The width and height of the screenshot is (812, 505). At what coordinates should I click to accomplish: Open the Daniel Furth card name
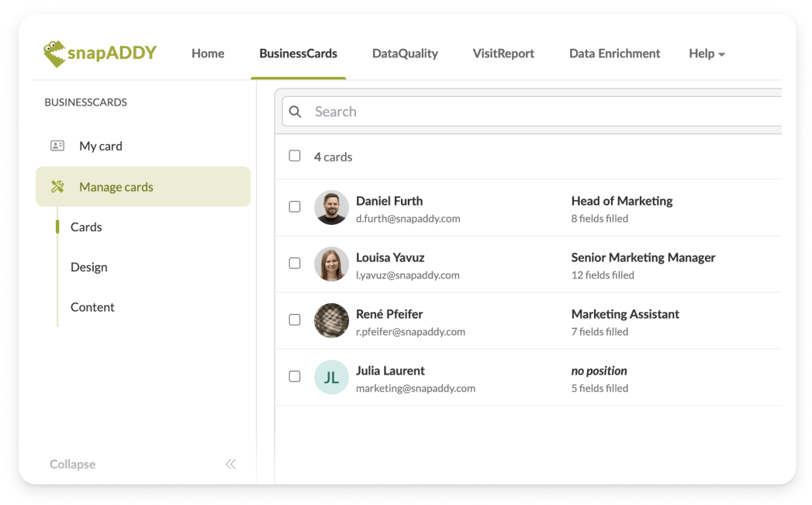click(x=389, y=201)
